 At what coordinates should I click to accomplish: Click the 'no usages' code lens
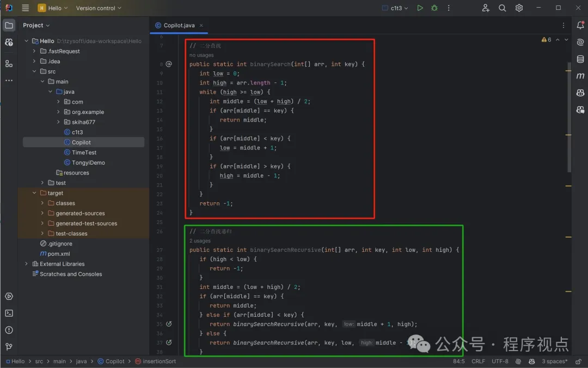[x=201, y=55]
